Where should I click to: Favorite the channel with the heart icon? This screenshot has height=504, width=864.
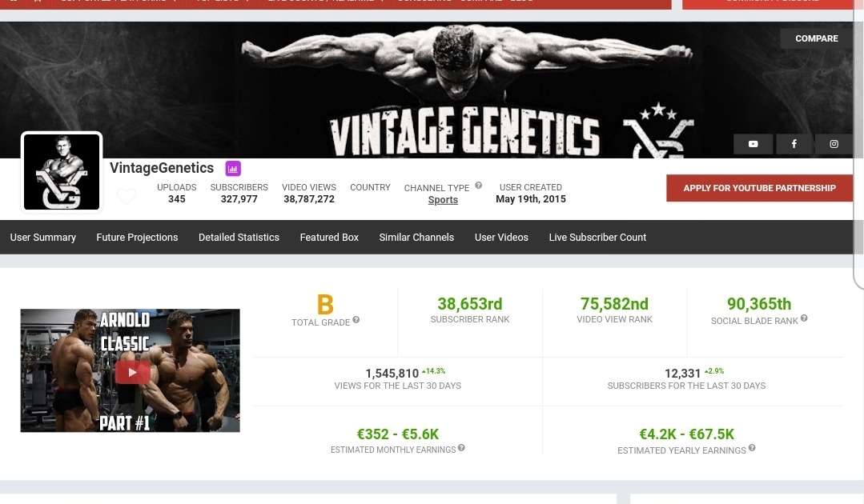click(127, 196)
